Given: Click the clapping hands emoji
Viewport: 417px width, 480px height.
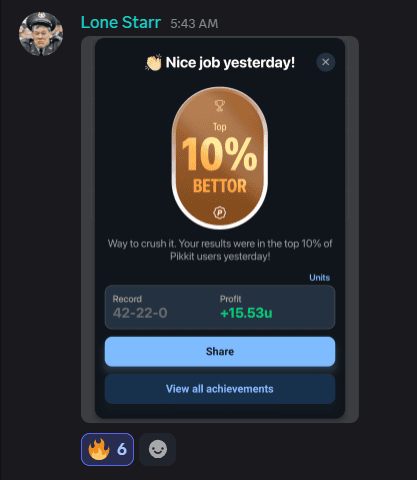Looking at the screenshot, I should point(154,62).
